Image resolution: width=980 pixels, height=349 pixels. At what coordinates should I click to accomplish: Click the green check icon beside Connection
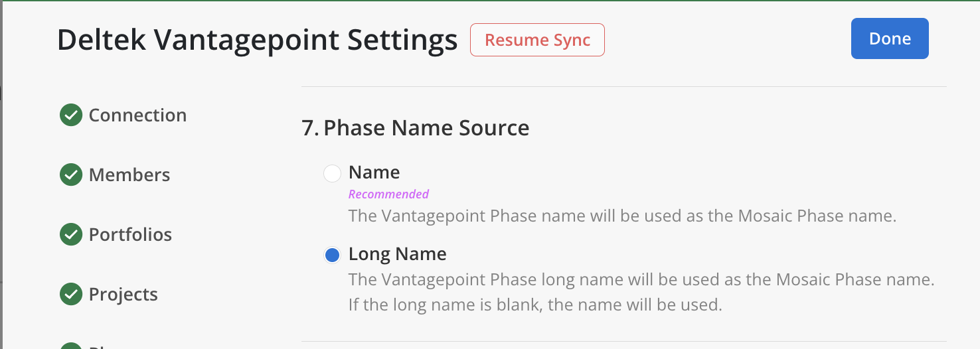coord(71,115)
